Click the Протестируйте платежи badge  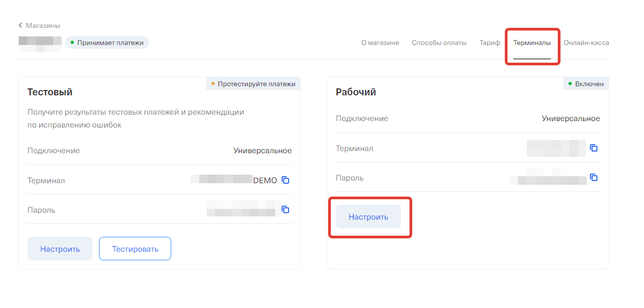pos(253,84)
